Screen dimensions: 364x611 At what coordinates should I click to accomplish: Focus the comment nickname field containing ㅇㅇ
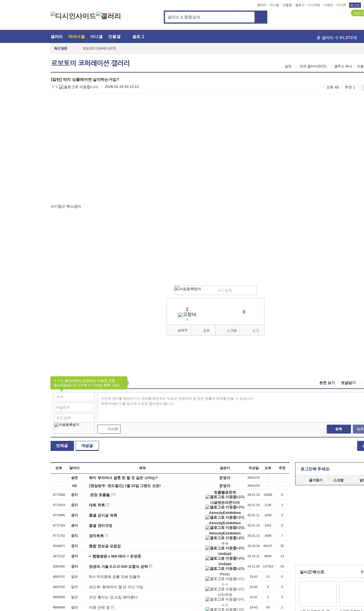tap(74, 397)
